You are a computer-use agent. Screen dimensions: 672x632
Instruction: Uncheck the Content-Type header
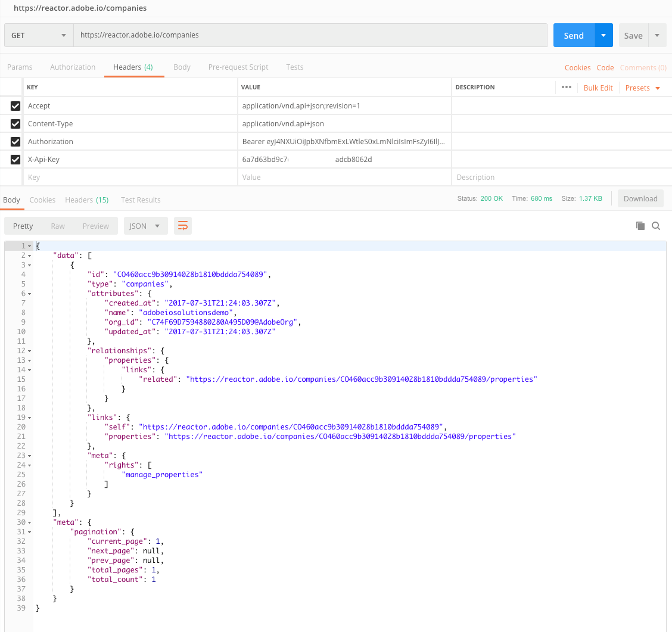(15, 124)
